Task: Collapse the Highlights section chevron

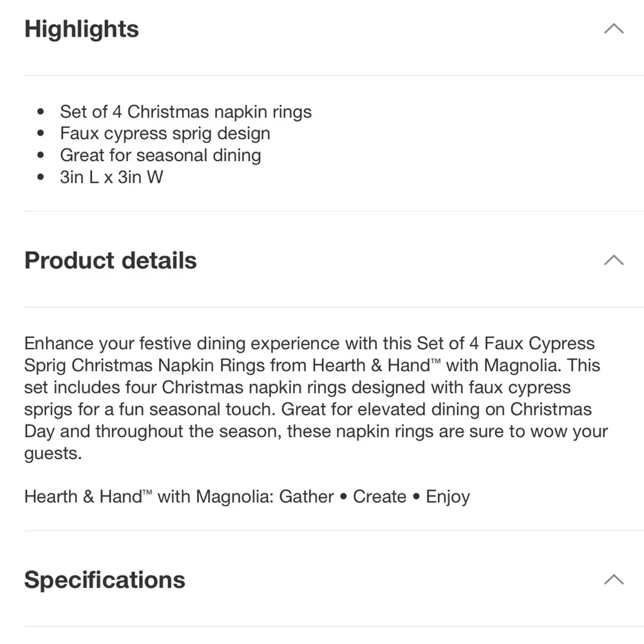Action: pyautogui.click(x=614, y=29)
